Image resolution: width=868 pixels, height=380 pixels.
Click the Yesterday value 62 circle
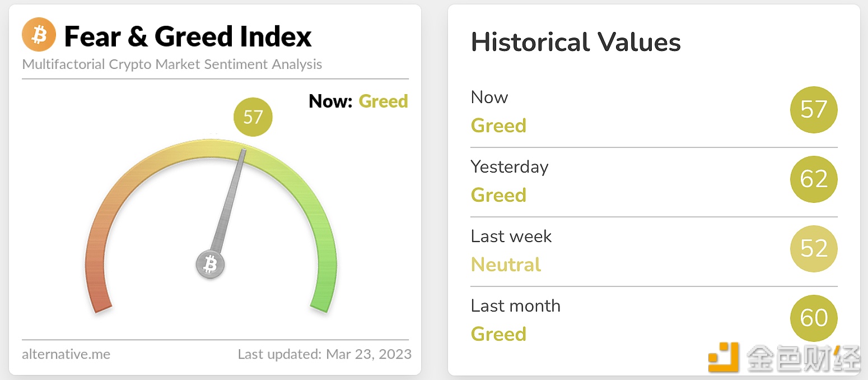click(813, 179)
